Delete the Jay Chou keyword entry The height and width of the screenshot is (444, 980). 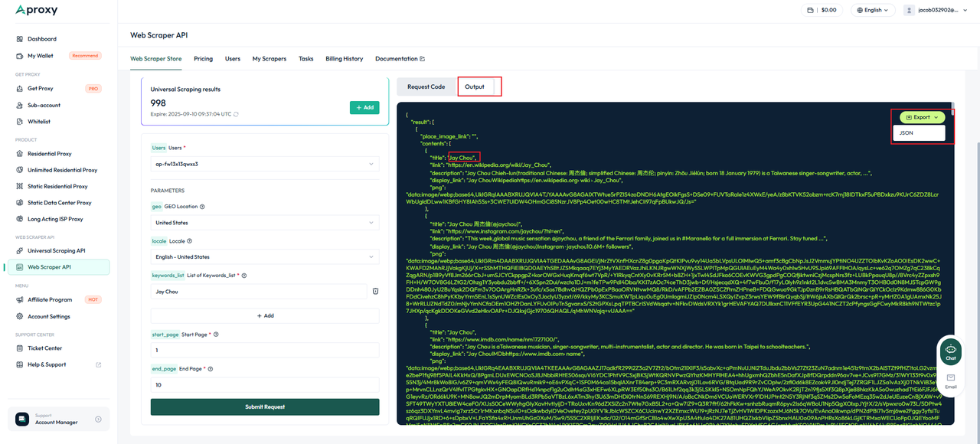376,292
